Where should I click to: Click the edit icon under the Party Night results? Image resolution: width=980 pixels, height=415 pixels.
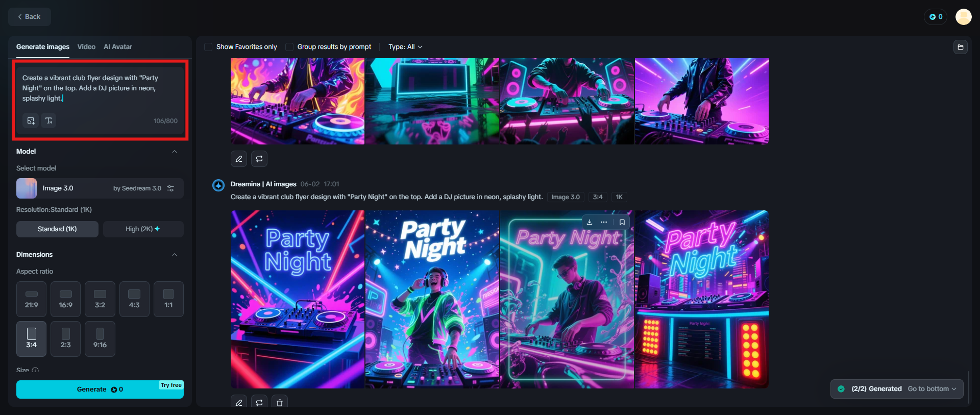[x=239, y=402]
